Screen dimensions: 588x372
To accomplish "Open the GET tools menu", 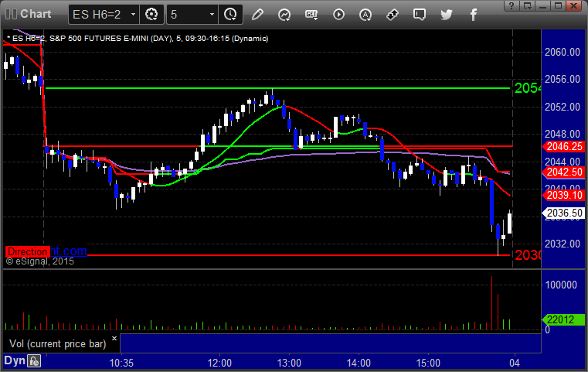I will tap(311, 15).
